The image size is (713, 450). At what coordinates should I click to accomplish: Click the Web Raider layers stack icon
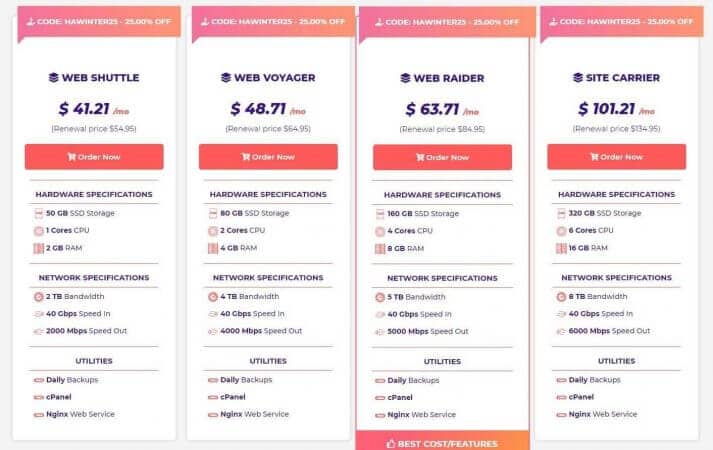click(x=406, y=78)
